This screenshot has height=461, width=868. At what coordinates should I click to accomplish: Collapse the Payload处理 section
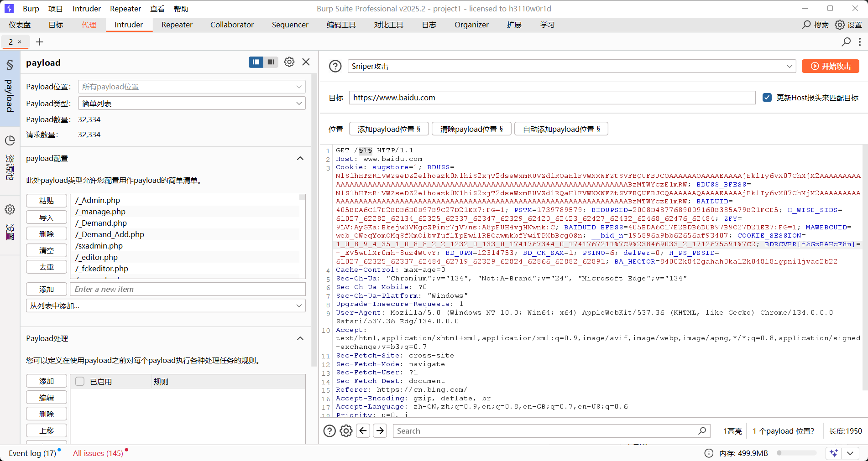point(300,338)
